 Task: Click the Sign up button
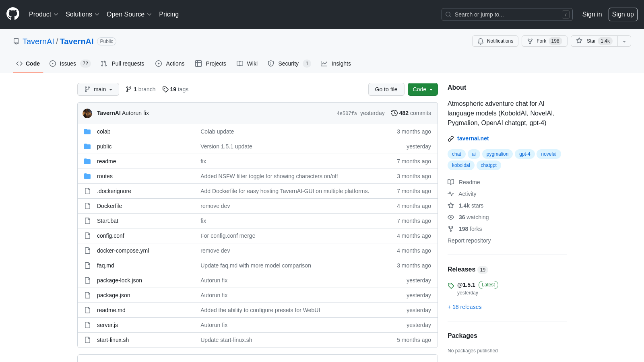pos(623,14)
